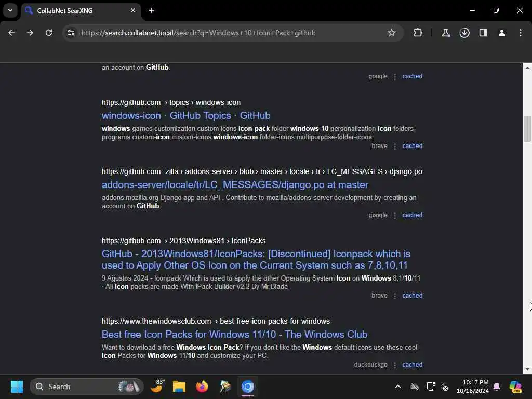Open options menu beside topmost google label

tap(395, 77)
